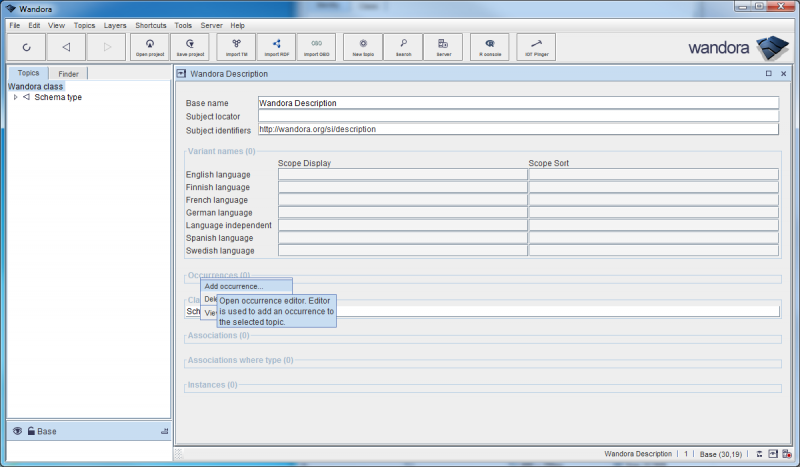Viewport: 800px width, 467px height.
Task: Go back with the left arrow button
Action: 66,47
